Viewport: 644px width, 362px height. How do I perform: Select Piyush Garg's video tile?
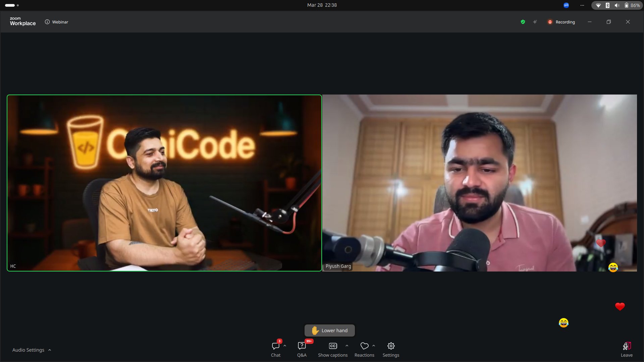[x=479, y=183]
